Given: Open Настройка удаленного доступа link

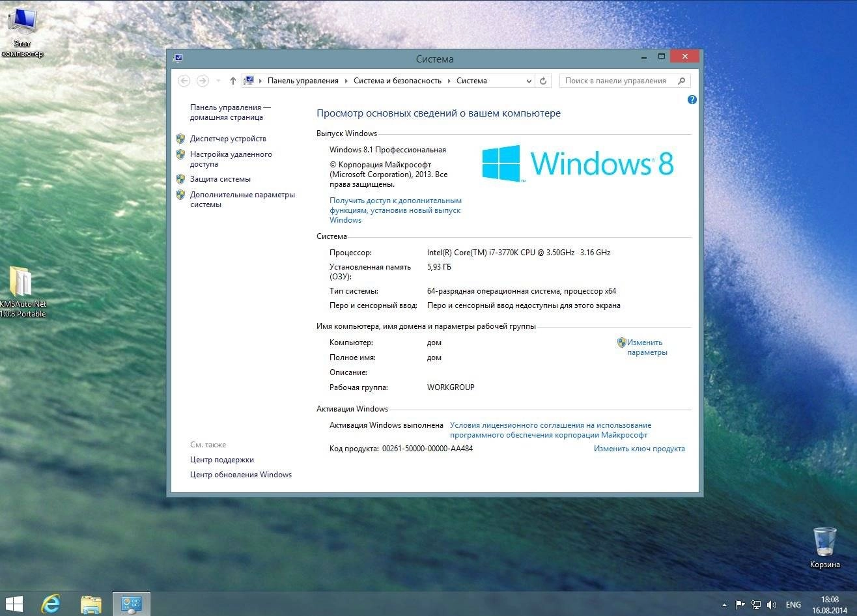Looking at the screenshot, I should click(x=231, y=159).
